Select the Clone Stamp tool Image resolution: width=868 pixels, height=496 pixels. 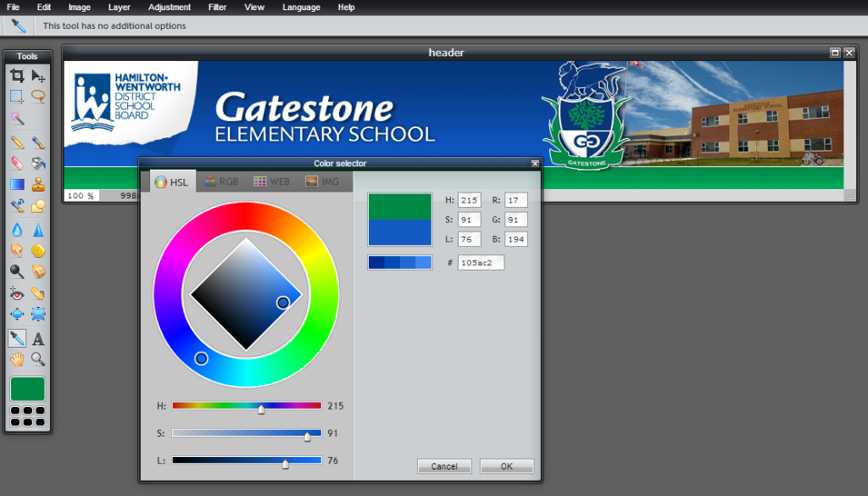click(38, 184)
